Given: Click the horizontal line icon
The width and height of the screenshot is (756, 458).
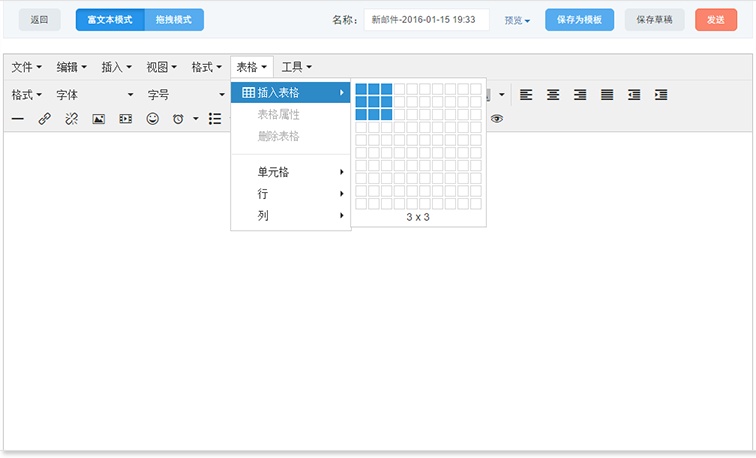Looking at the screenshot, I should click(x=18, y=118).
